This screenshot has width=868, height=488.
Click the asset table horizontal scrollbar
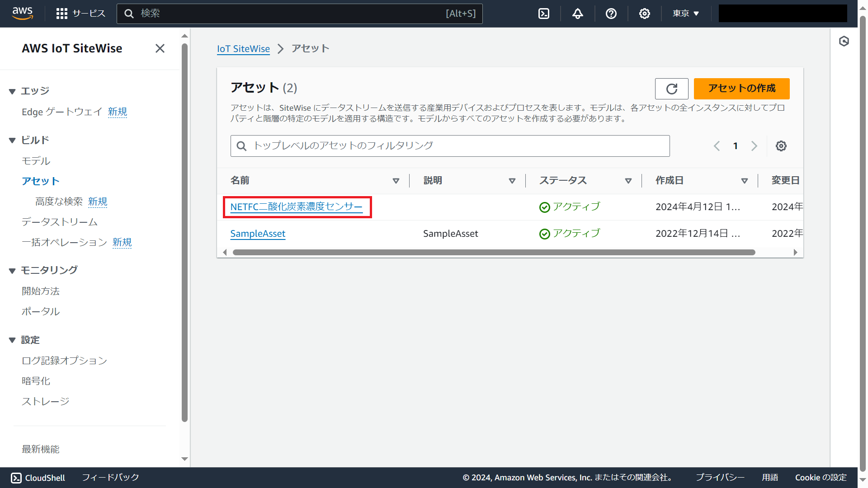point(494,253)
